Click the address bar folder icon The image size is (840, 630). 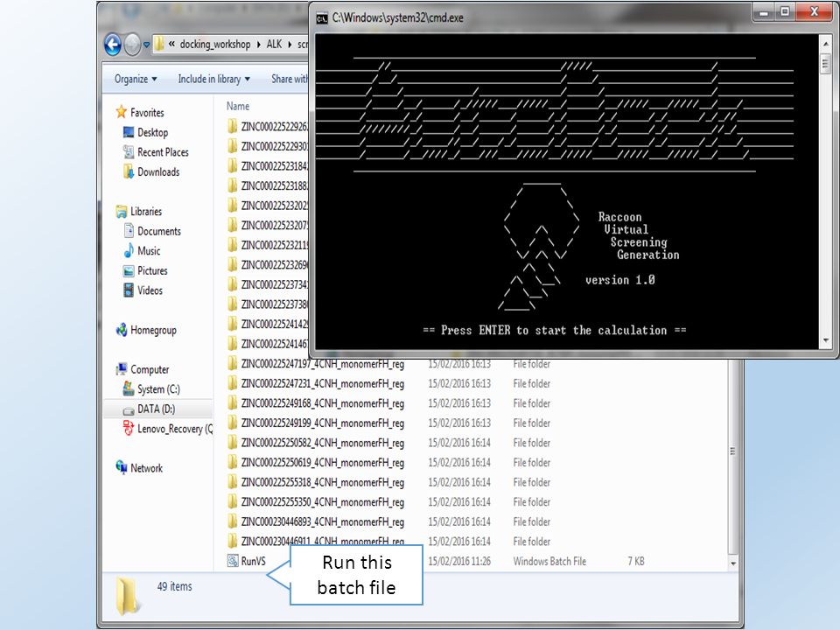pyautogui.click(x=159, y=45)
